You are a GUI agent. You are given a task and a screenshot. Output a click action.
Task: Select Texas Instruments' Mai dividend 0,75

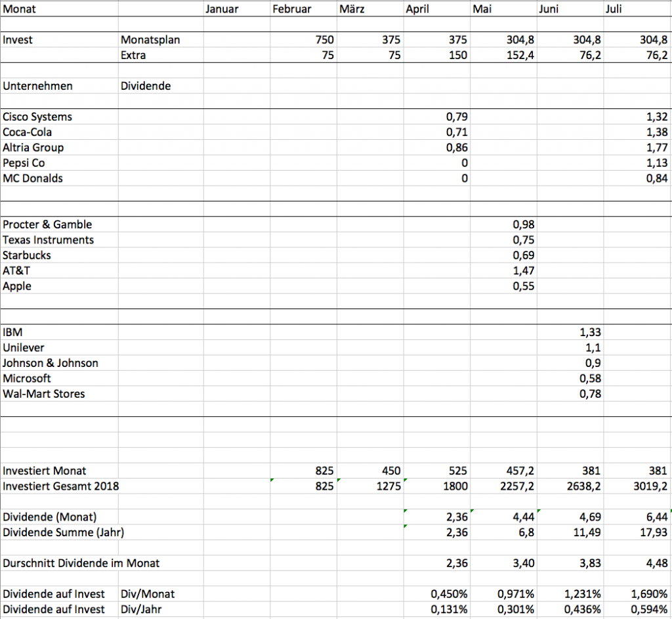tap(524, 240)
